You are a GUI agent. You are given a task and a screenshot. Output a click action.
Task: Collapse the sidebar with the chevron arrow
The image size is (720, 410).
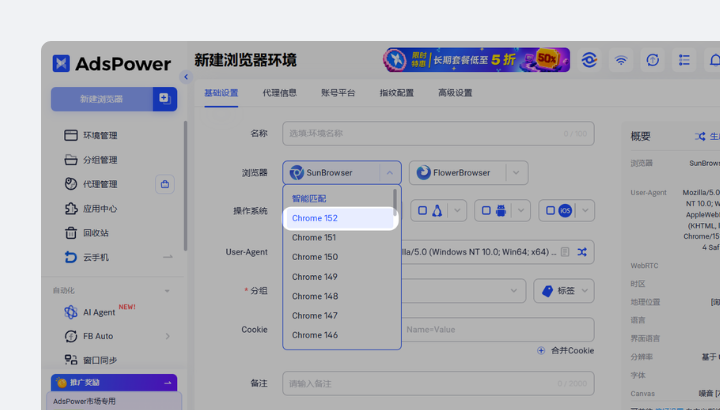(x=186, y=77)
